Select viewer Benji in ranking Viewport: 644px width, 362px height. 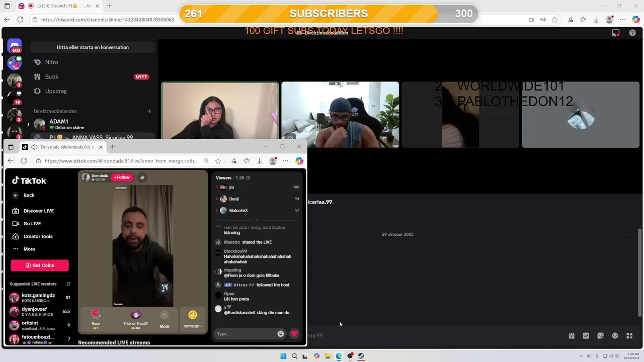point(258,199)
